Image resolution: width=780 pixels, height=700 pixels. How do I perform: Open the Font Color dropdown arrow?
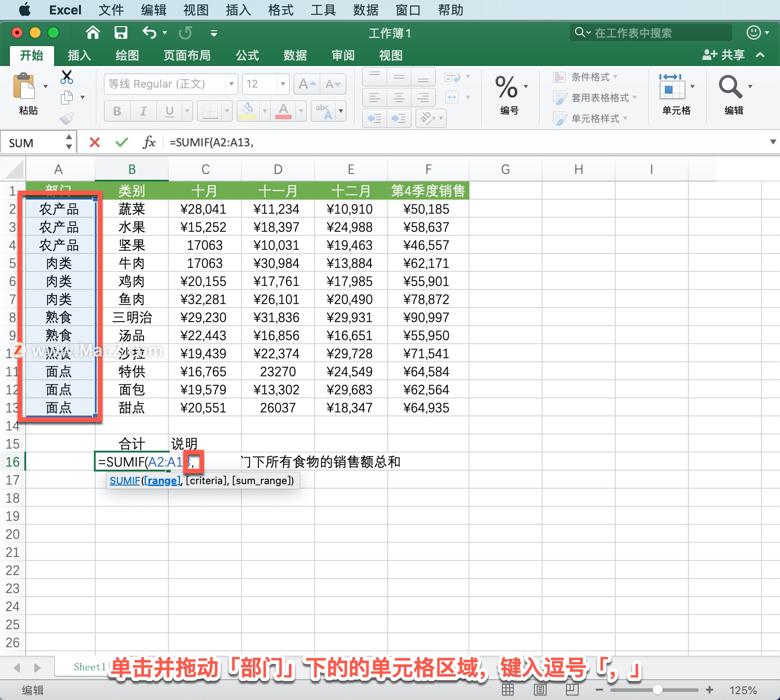[301, 111]
